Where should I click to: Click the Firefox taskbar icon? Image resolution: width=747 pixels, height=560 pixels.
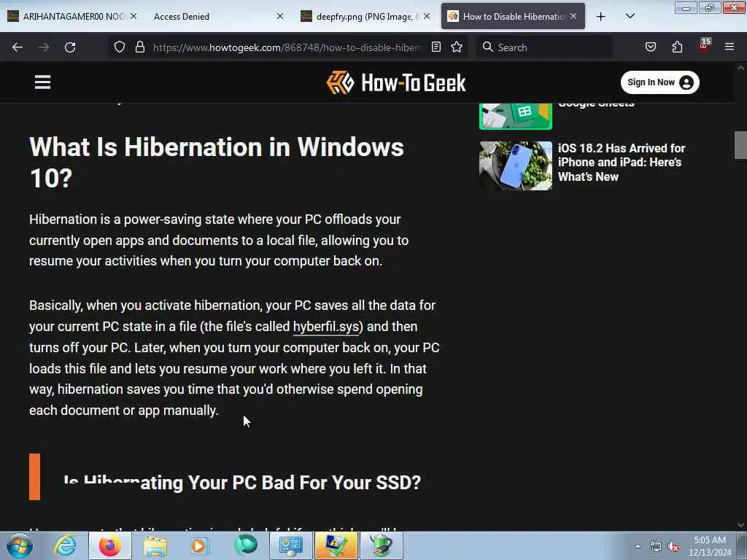[x=109, y=545]
